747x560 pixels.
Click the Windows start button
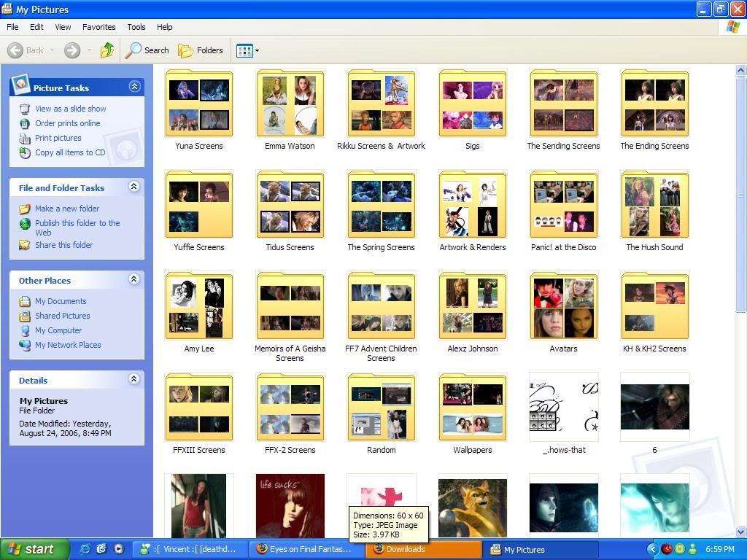coord(34,549)
